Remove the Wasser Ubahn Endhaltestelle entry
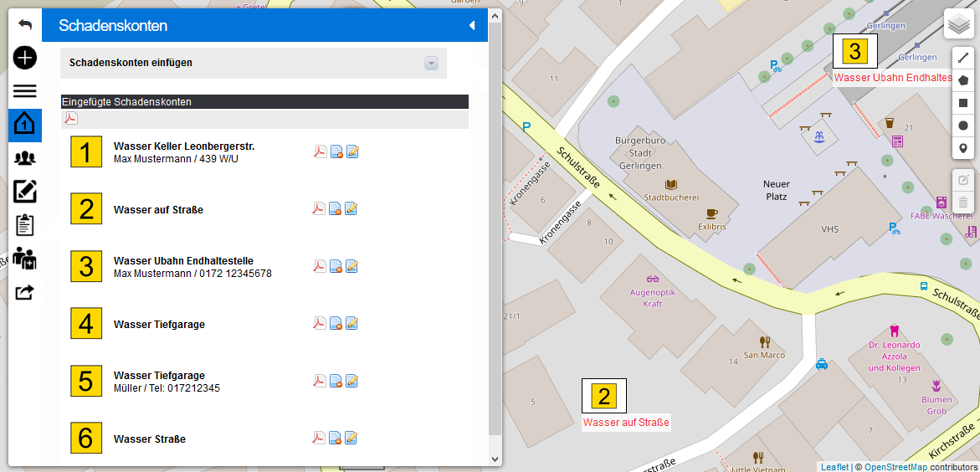980x472 pixels. (x=336, y=266)
